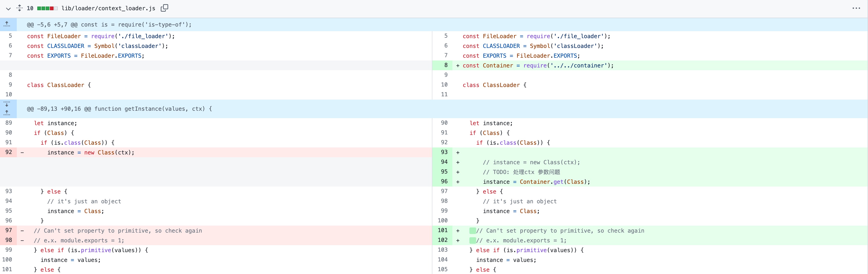Click the changed-lines count badge showing 10

point(30,8)
